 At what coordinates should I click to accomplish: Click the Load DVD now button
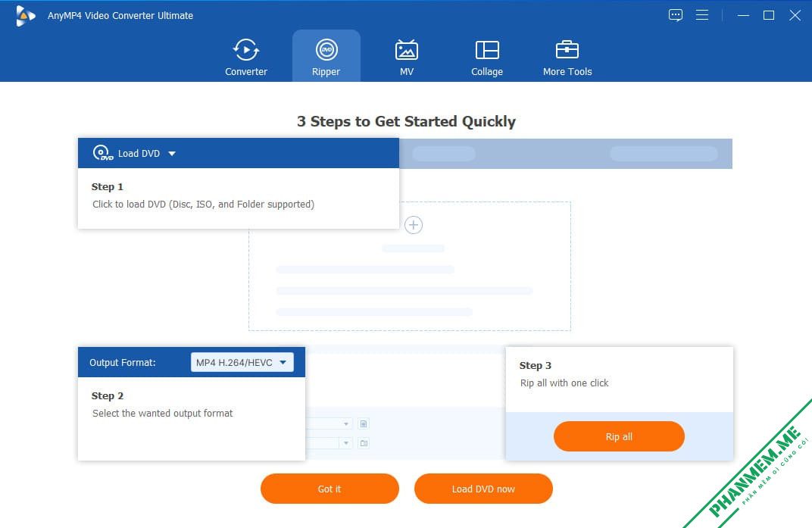483,489
